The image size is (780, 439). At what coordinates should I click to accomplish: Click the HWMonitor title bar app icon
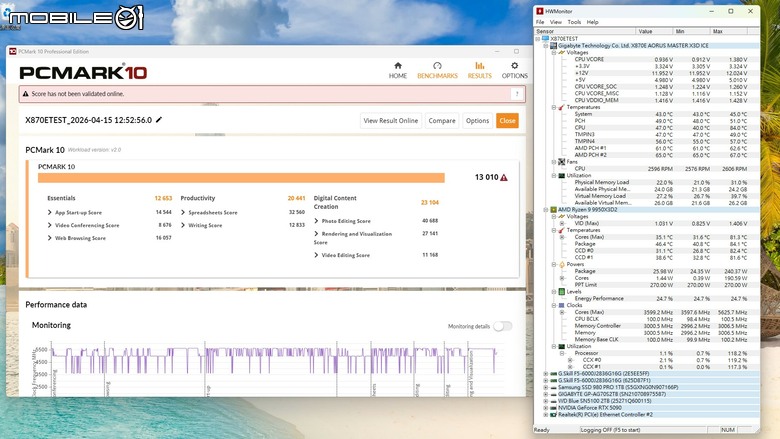pyautogui.click(x=540, y=11)
